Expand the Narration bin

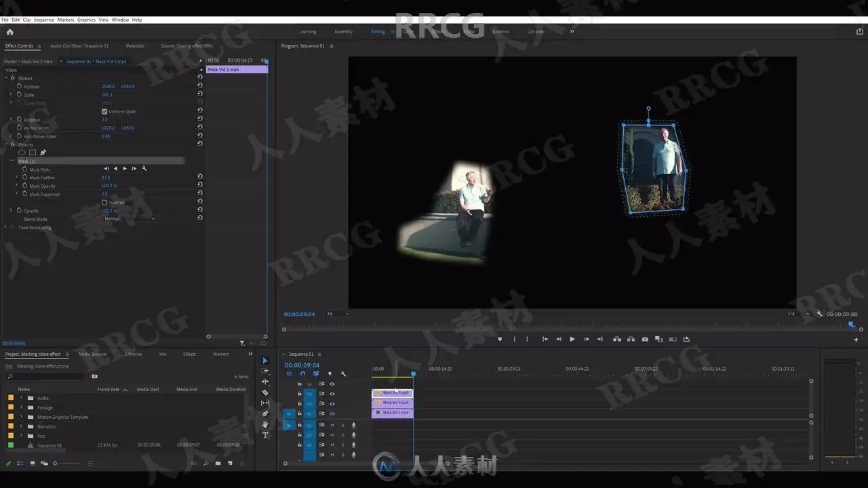coord(21,426)
